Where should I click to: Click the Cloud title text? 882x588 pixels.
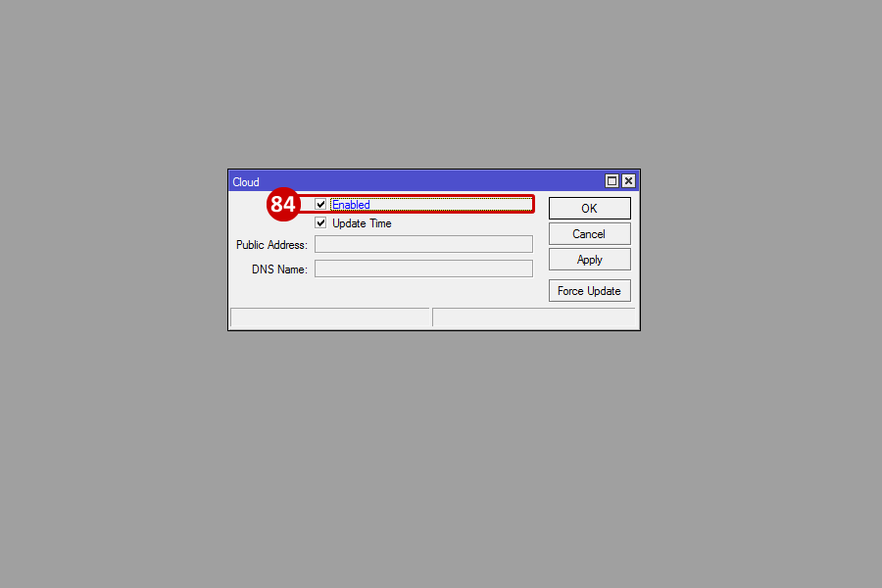tap(246, 182)
